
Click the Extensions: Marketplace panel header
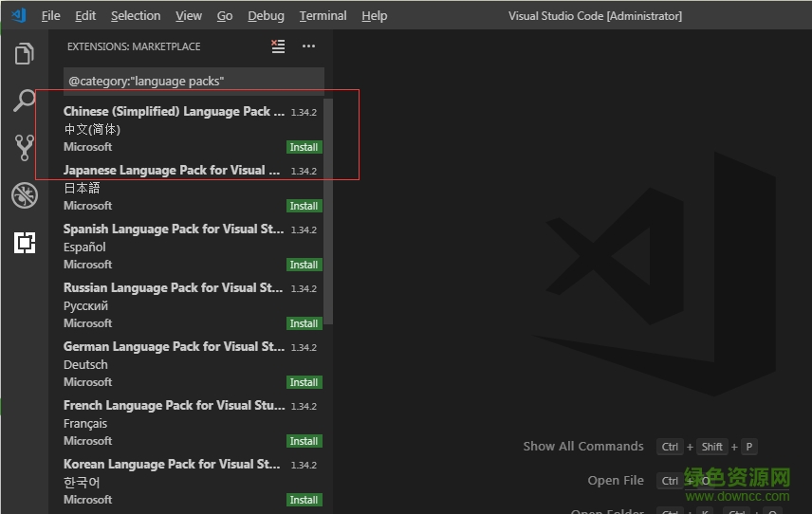pos(134,46)
